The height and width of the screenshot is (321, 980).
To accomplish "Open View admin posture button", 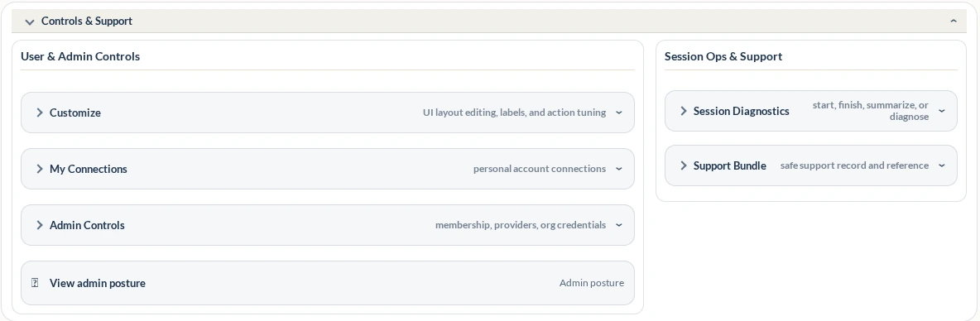I will (x=328, y=283).
